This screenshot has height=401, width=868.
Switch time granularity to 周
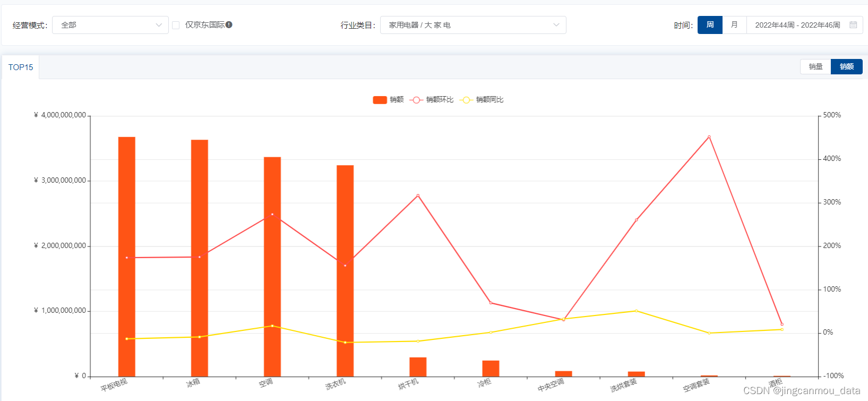point(710,25)
